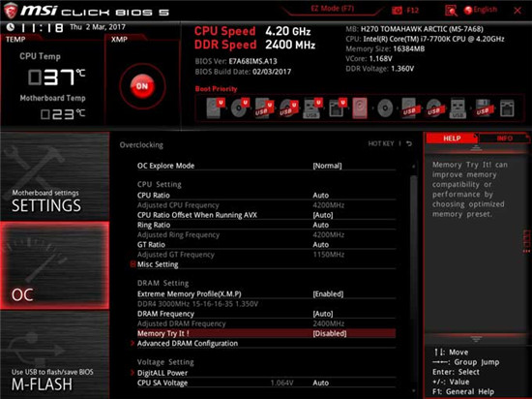Viewport: 532px width, 399px height.
Task: Select the highlighted pink hard drive boot device
Action: 360,108
